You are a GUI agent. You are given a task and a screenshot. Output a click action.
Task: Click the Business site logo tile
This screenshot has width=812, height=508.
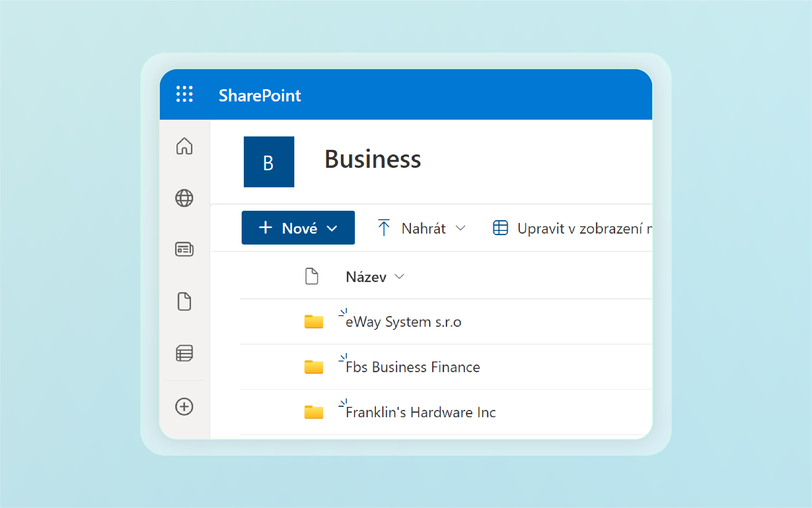tap(269, 162)
